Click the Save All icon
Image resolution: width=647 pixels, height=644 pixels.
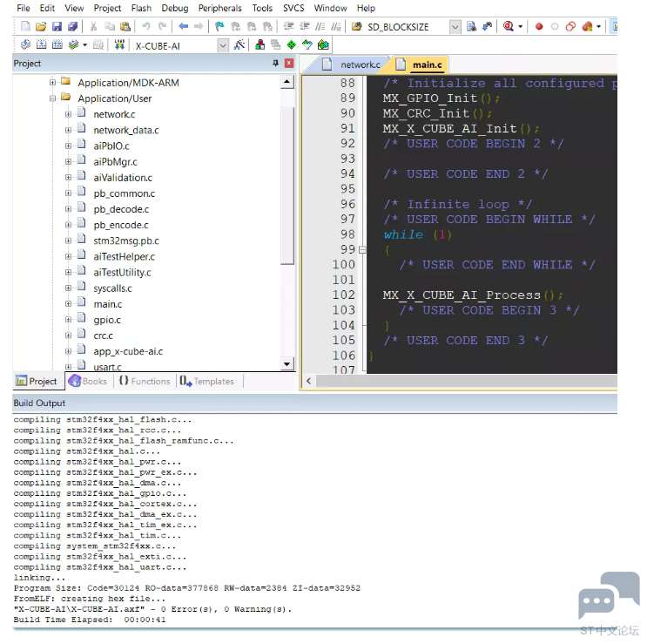pos(72,27)
